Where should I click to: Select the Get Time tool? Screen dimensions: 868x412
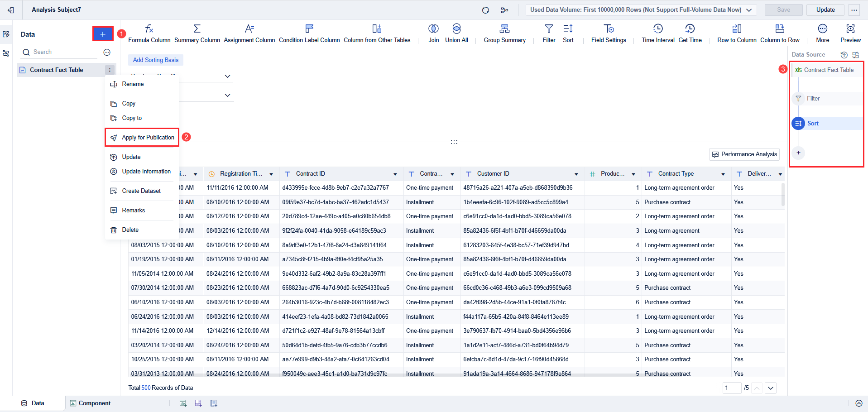(x=690, y=34)
